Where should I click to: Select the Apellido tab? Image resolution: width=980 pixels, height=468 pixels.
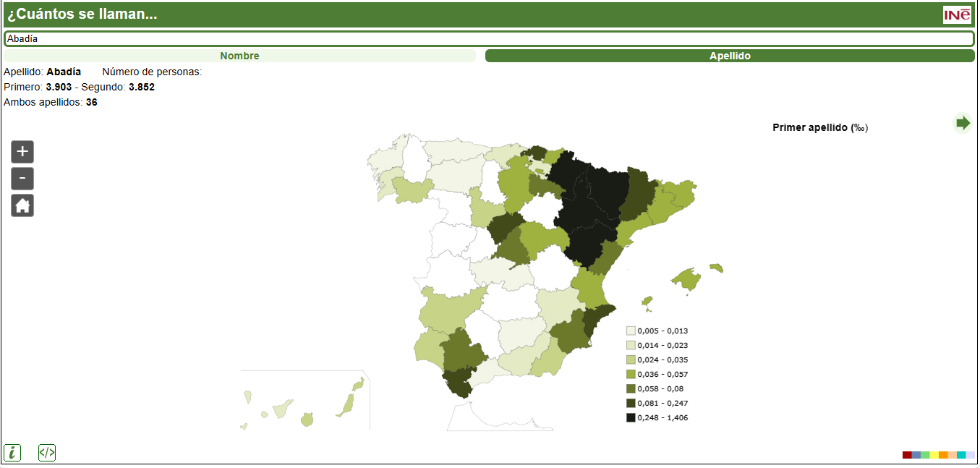coord(730,56)
